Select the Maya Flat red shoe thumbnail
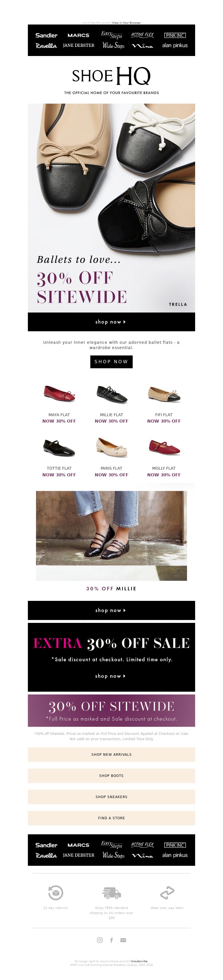The height and width of the screenshot is (980, 223). tap(59, 394)
